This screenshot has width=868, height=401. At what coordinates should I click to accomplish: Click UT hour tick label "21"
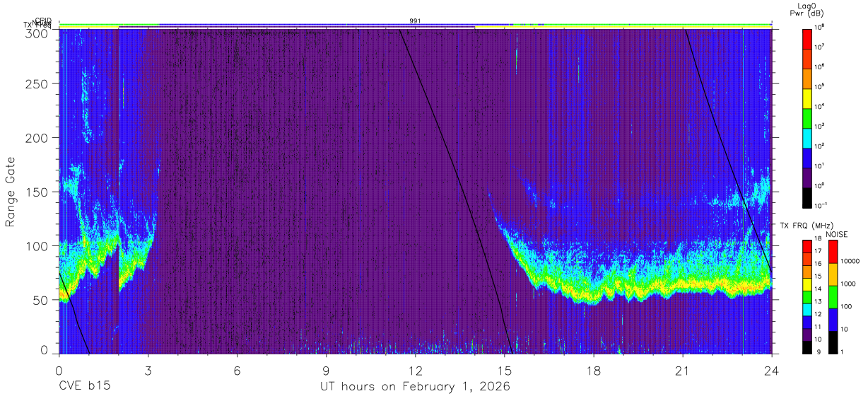[682, 370]
